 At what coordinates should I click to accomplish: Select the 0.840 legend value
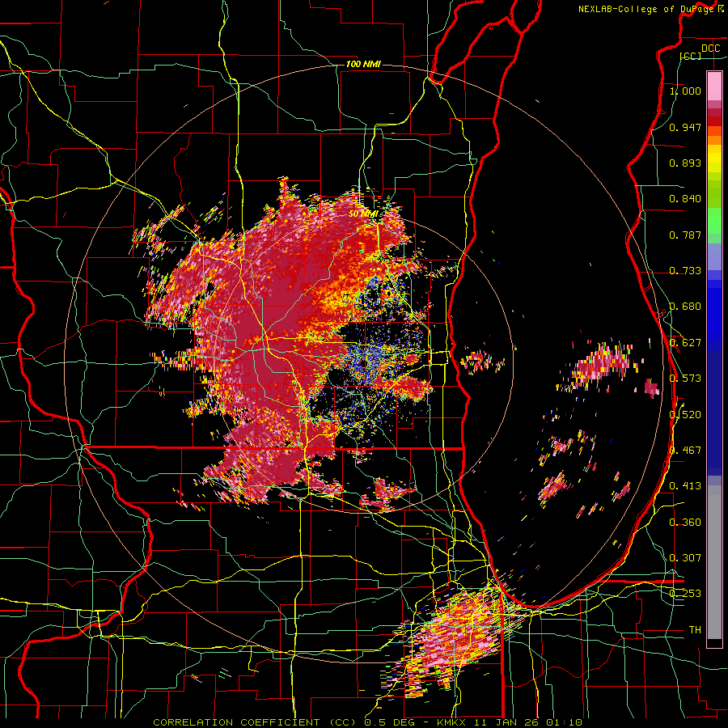tap(685, 199)
